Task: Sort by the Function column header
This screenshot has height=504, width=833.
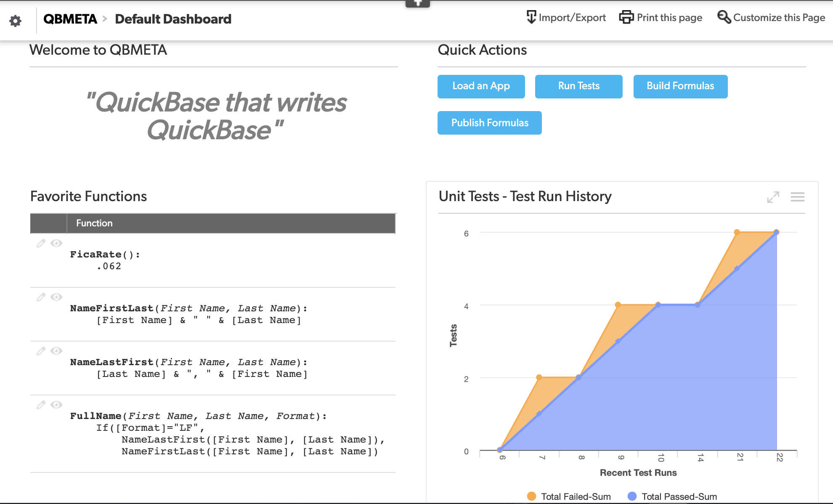Action: coord(94,223)
